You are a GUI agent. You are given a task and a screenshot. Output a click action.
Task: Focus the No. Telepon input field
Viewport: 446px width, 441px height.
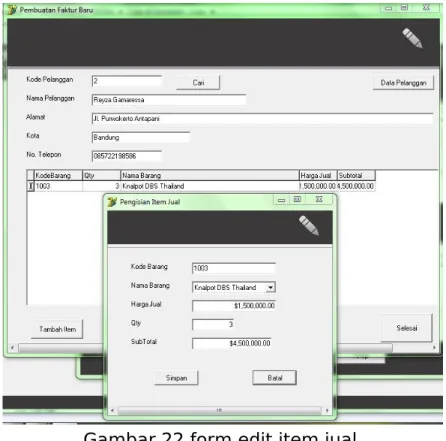click(x=127, y=156)
